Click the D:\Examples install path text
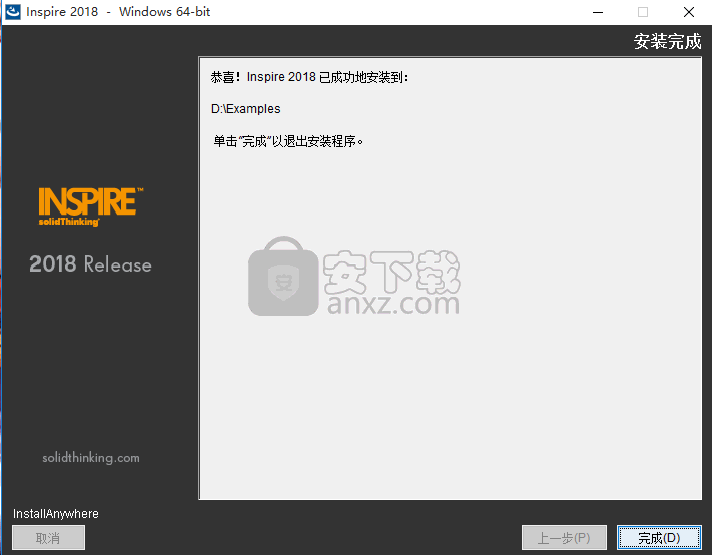The height and width of the screenshot is (555, 712). pos(246,109)
